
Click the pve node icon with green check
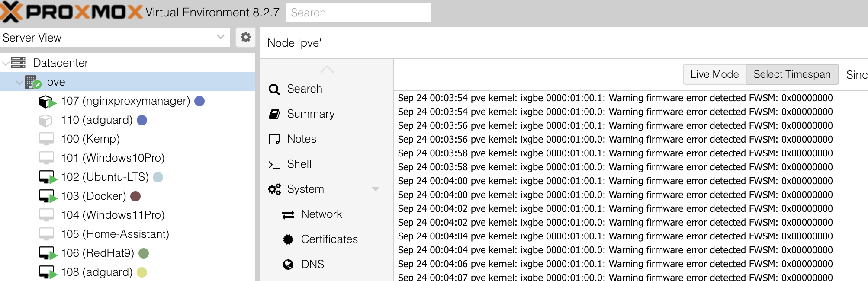click(x=33, y=82)
